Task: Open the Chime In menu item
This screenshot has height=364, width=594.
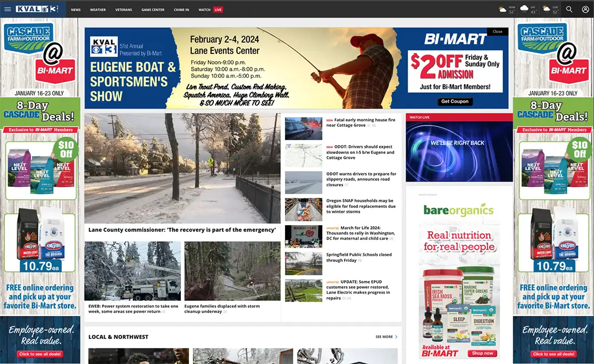Action: point(181,10)
